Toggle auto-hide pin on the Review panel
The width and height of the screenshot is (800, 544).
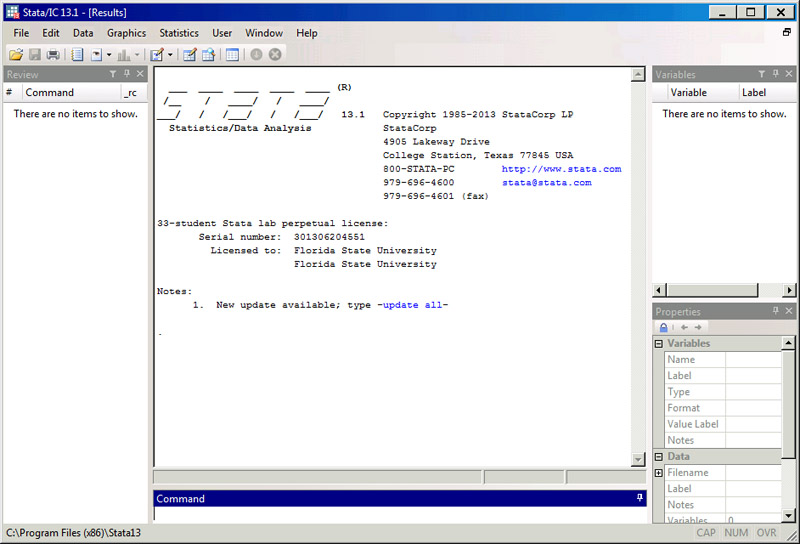[126, 74]
